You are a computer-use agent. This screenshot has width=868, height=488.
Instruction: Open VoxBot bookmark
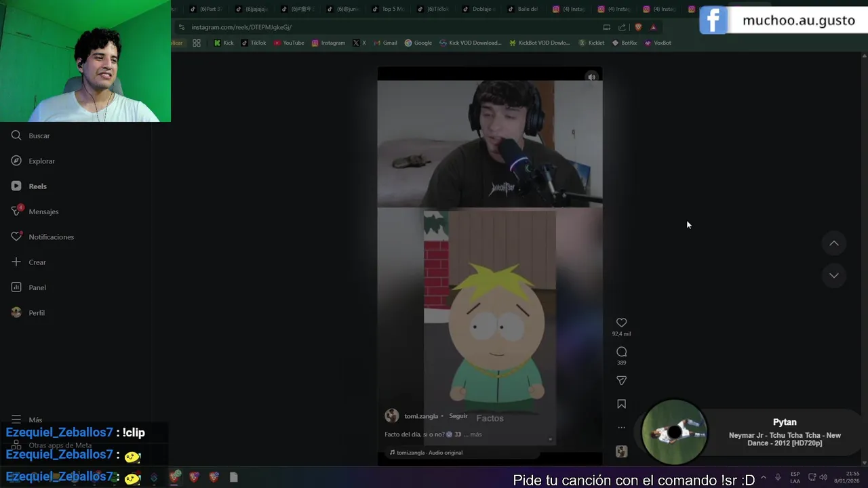(x=658, y=43)
